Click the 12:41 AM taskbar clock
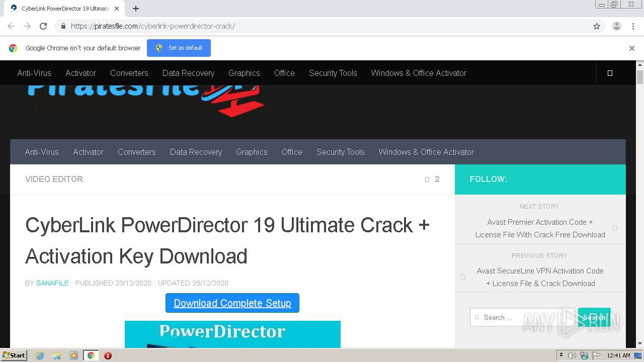644x362 pixels. pyautogui.click(x=618, y=355)
